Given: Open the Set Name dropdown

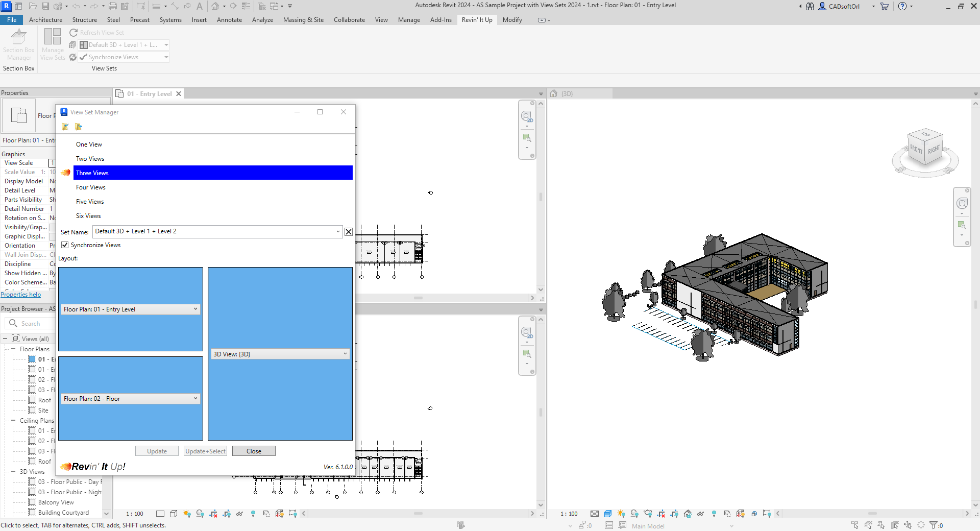Looking at the screenshot, I should (337, 232).
